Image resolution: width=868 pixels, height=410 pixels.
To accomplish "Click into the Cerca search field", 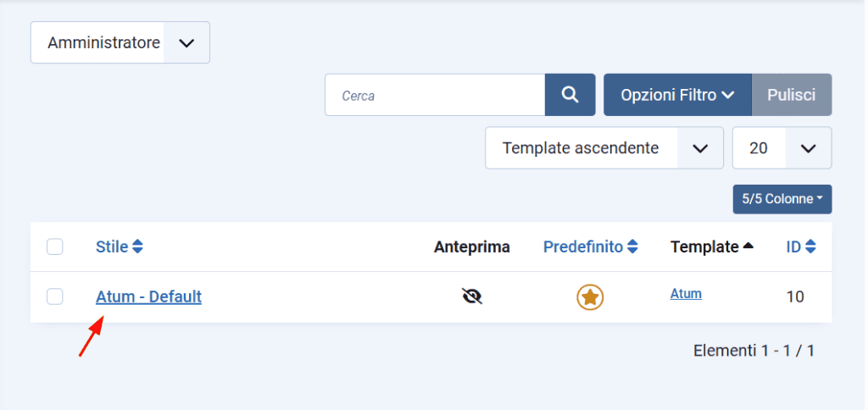I will point(435,95).
